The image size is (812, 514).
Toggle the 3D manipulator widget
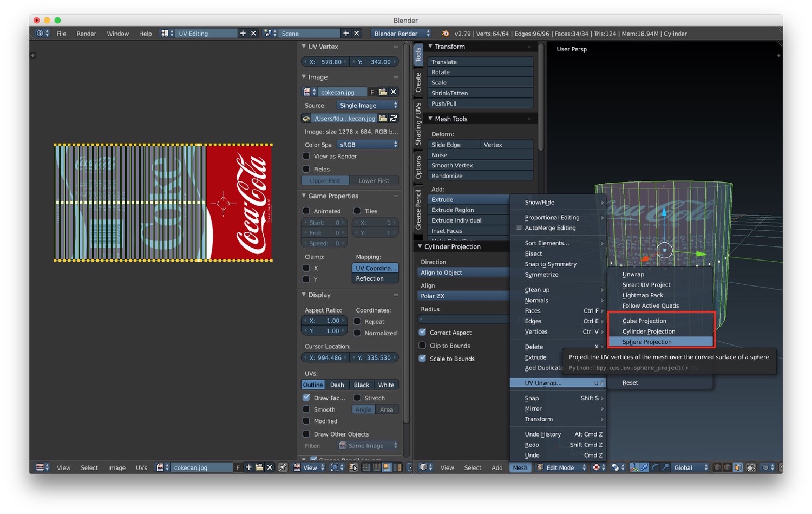[634, 467]
